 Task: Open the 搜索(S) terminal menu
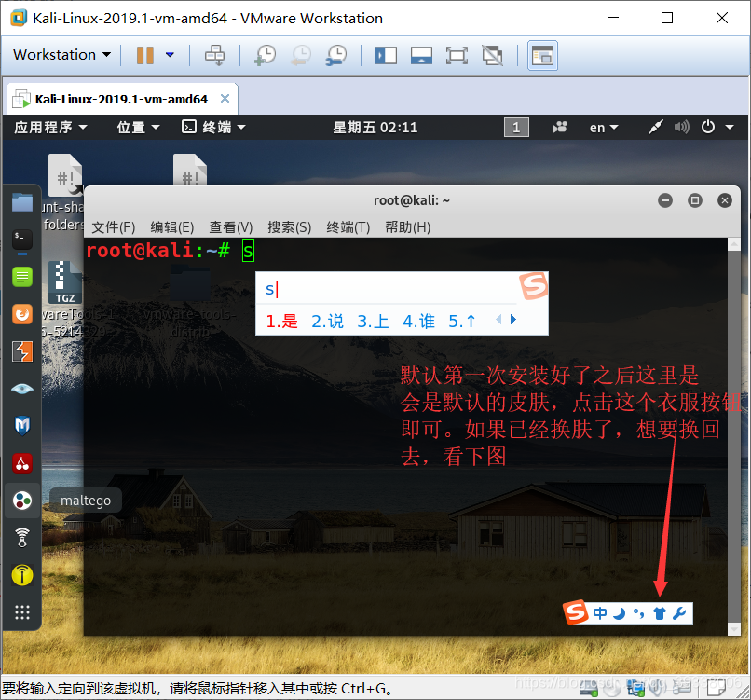[x=289, y=227]
